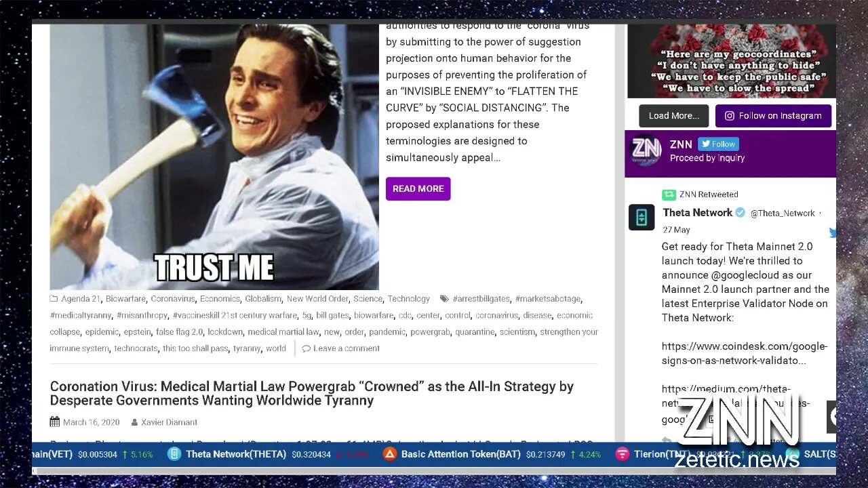The height and width of the screenshot is (488, 868).
Task: Click the tag icon before #arrestbillgates
Action: (x=444, y=299)
